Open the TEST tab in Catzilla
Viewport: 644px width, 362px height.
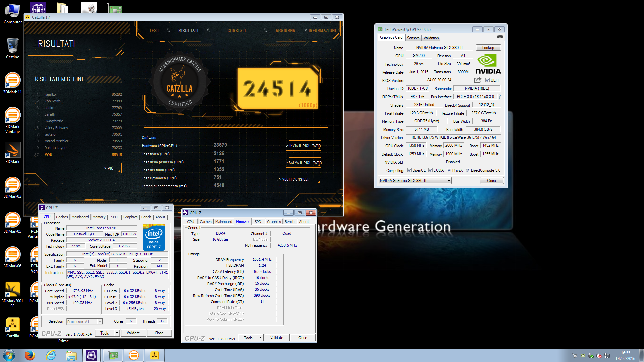(x=154, y=31)
